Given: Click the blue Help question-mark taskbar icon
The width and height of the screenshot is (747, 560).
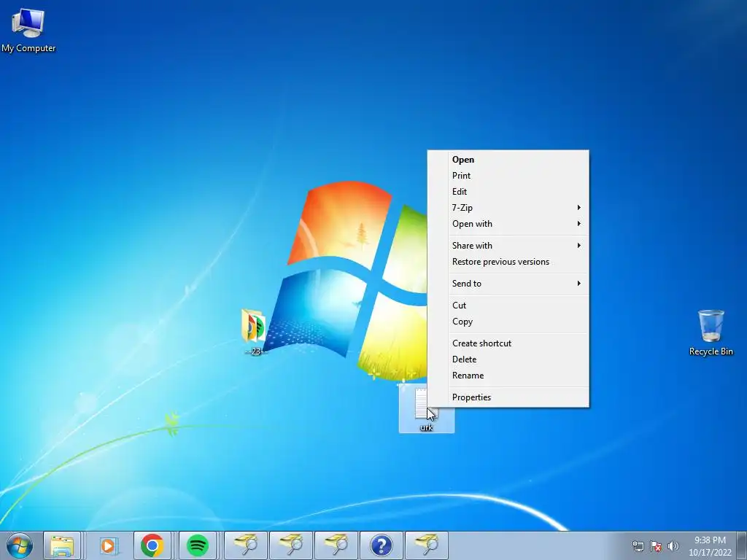Looking at the screenshot, I should click(x=381, y=545).
